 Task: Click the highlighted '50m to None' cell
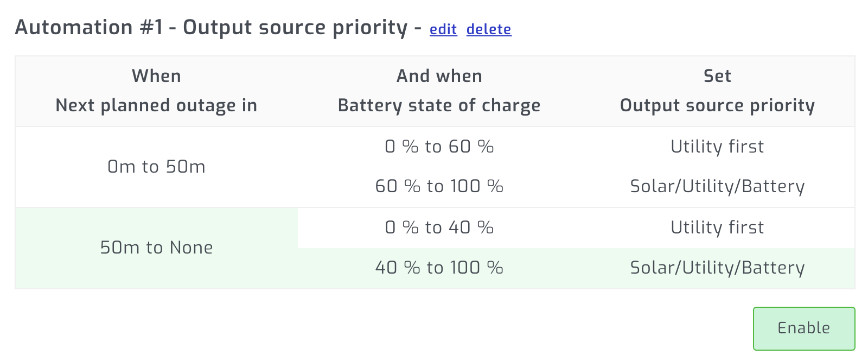pos(156,248)
